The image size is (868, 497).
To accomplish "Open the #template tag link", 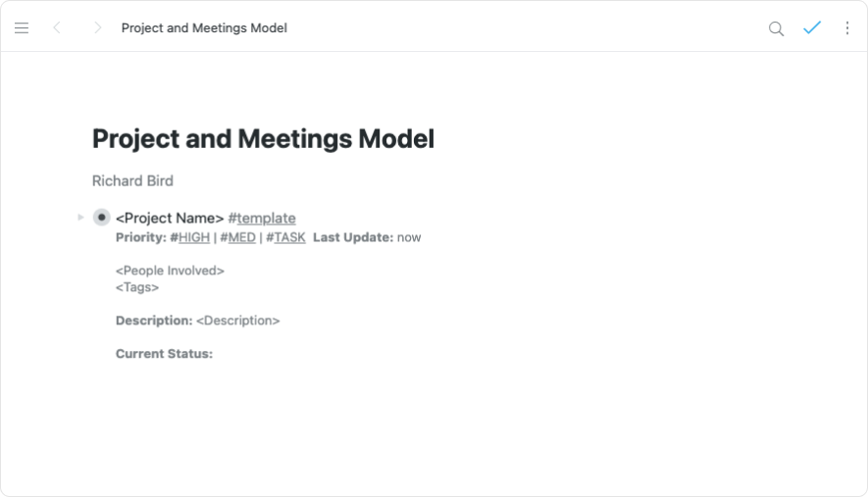I will tap(262, 218).
